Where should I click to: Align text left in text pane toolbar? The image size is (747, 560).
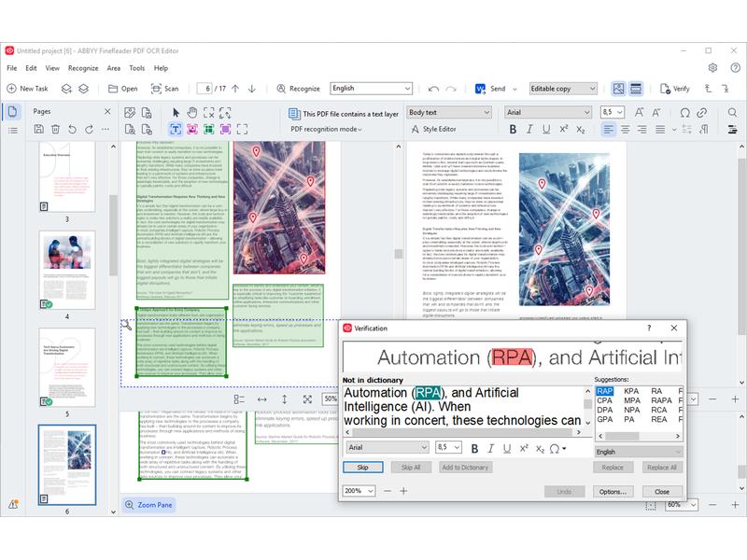click(x=609, y=129)
